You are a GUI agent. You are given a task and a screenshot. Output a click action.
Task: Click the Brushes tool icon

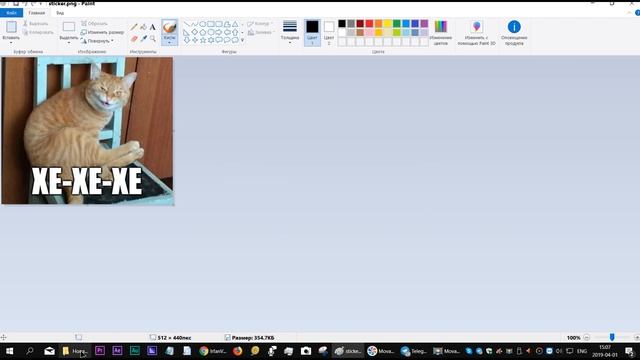[169, 28]
